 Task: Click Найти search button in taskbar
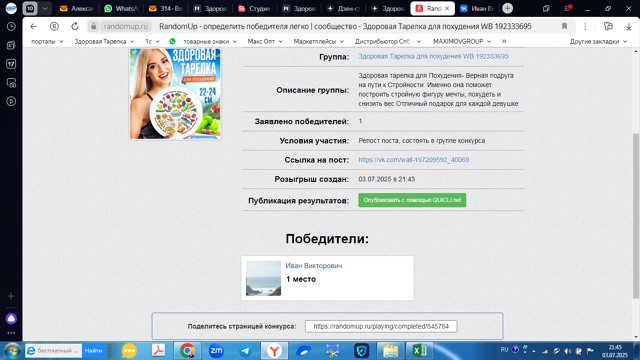[93, 351]
